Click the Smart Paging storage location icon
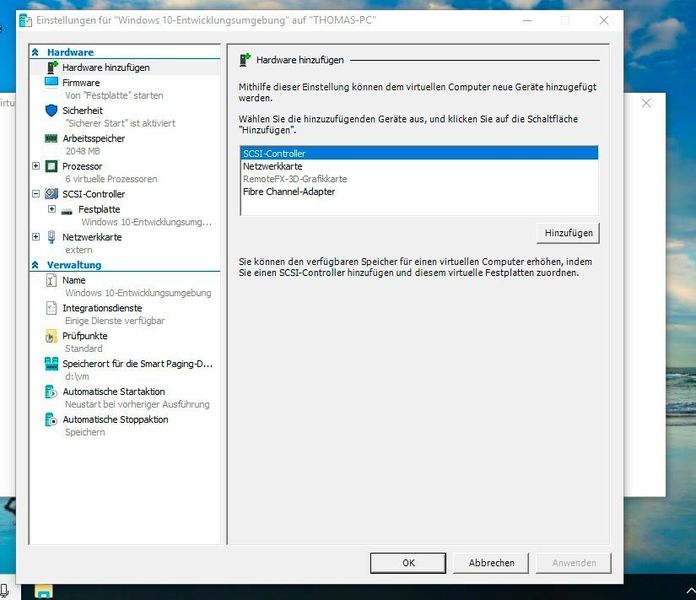The height and width of the screenshot is (600, 696). click(51, 364)
